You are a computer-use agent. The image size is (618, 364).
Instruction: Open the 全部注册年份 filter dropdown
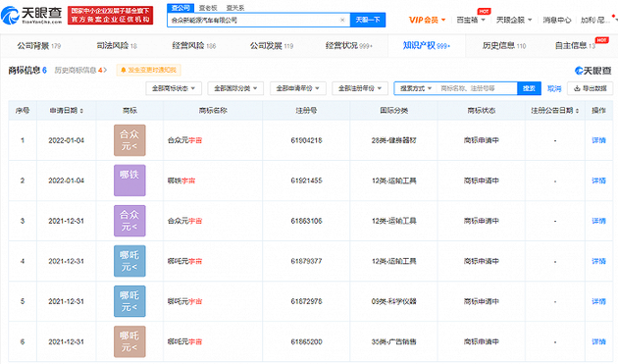[x=360, y=88]
